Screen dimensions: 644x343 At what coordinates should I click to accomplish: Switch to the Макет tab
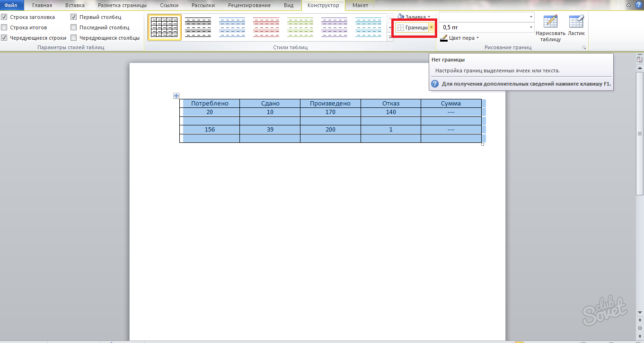click(x=360, y=5)
